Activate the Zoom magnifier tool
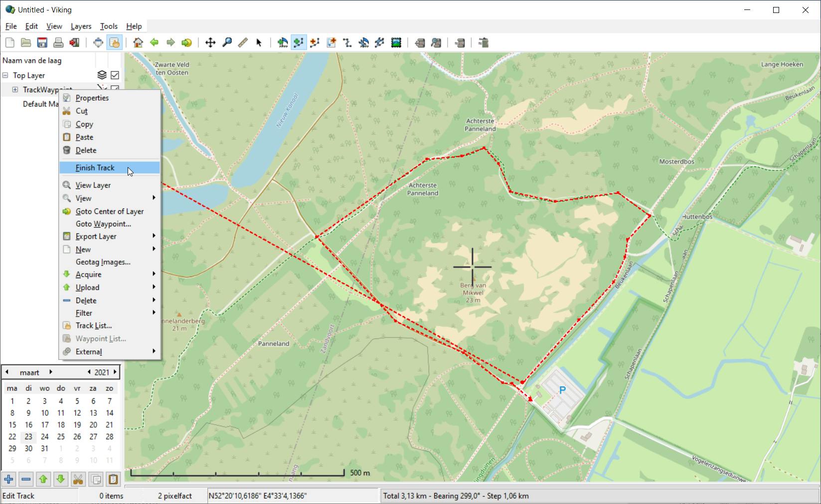821x504 pixels. [x=227, y=43]
